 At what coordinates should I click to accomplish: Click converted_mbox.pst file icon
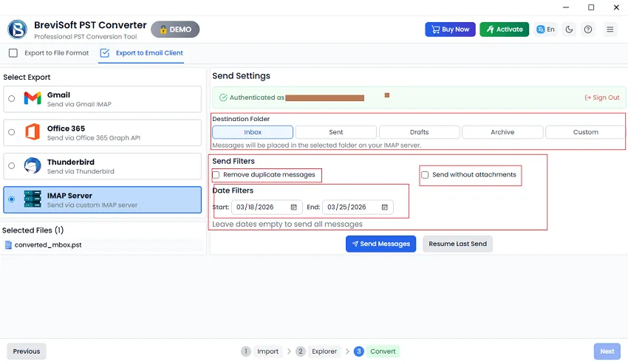[8, 245]
